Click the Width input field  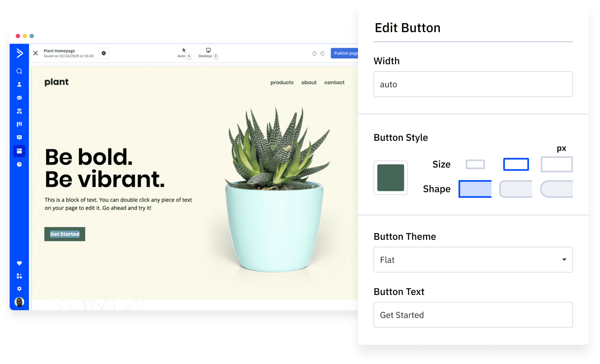coord(473,84)
